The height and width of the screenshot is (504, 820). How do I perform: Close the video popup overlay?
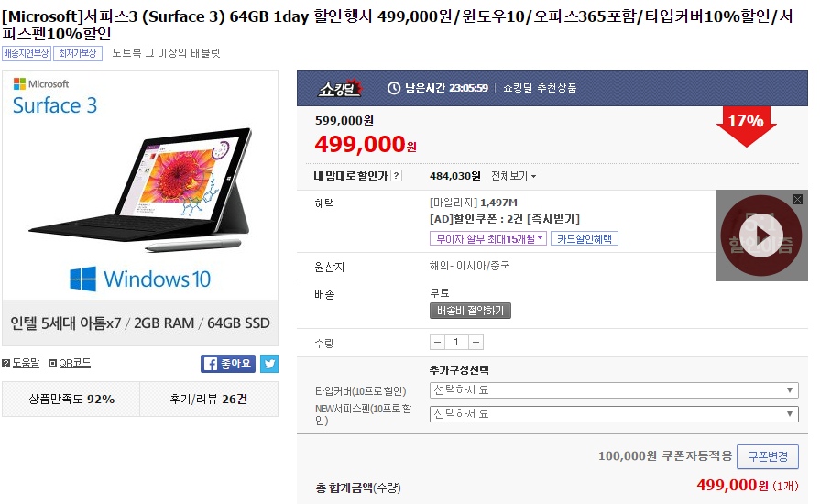coord(797,199)
